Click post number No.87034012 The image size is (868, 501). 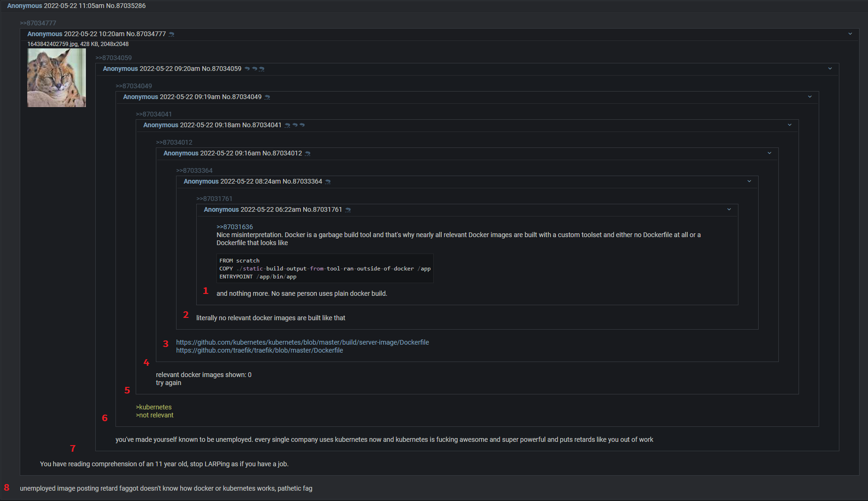pyautogui.click(x=282, y=153)
